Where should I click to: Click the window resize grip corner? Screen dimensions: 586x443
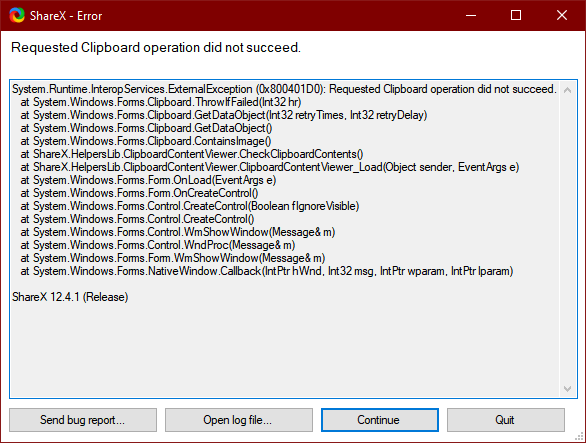(580, 437)
